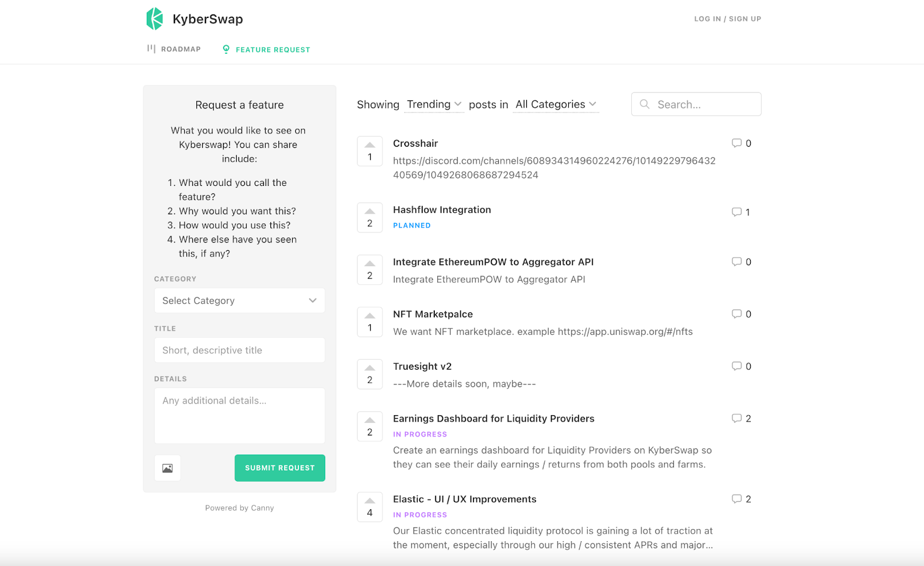924x566 pixels.
Task: Expand the Select Category dropdown in the form
Action: (239, 300)
